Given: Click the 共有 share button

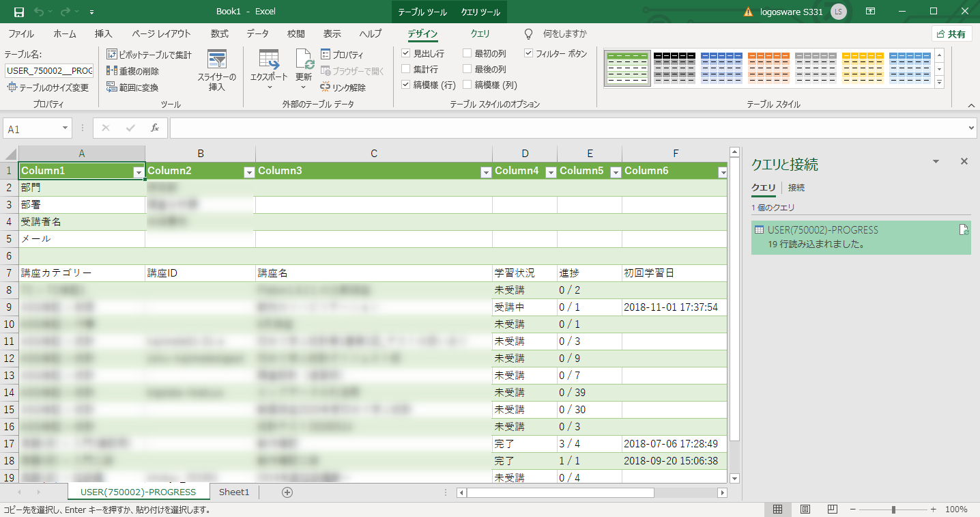Looking at the screenshot, I should (952, 33).
